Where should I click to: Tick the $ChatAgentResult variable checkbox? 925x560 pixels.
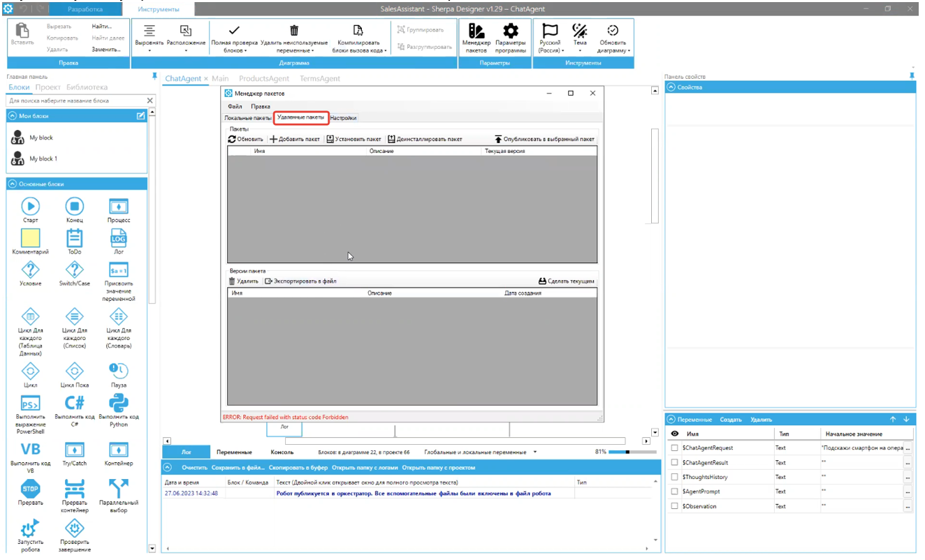click(674, 462)
